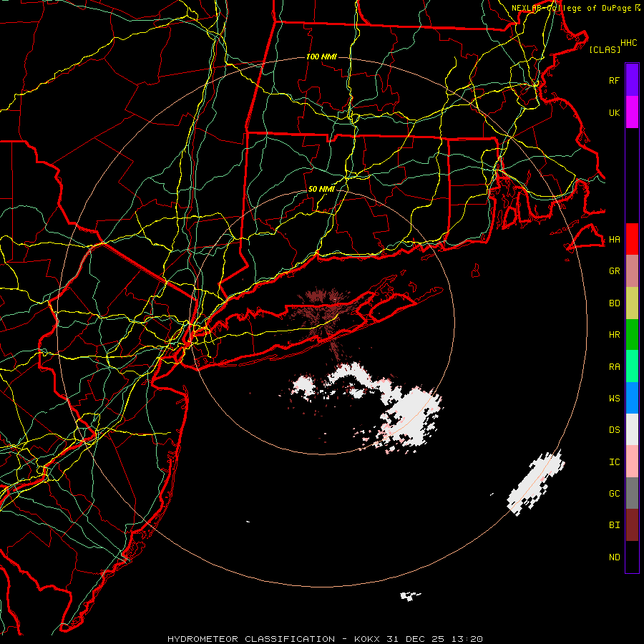Image resolution: width=644 pixels, height=644 pixels.
Task: Select the GR dusty-pink legend swatch
Action: 632,271
